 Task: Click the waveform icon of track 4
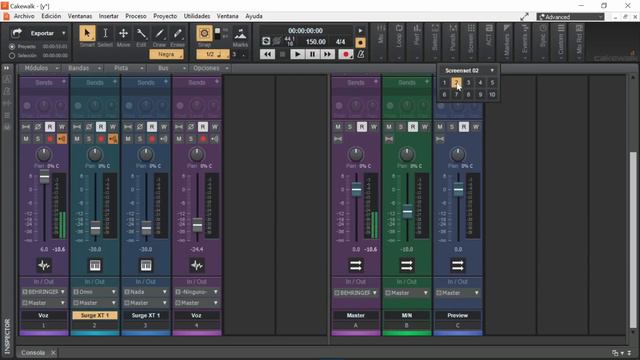pos(197,266)
